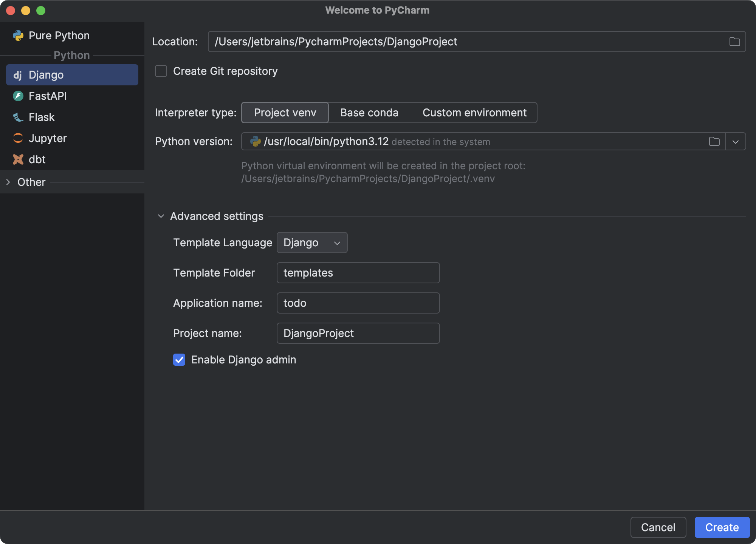This screenshot has height=544, width=756.
Task: Click the Create button
Action: pyautogui.click(x=722, y=527)
